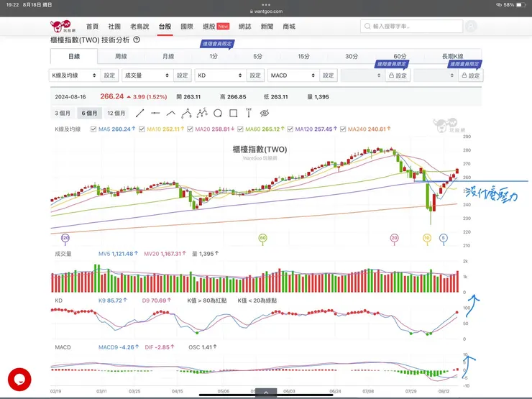Image resolution: width=532 pixels, height=399 pixels.
Task: Open the first locked premium indicator dropdown
Action: point(363,75)
